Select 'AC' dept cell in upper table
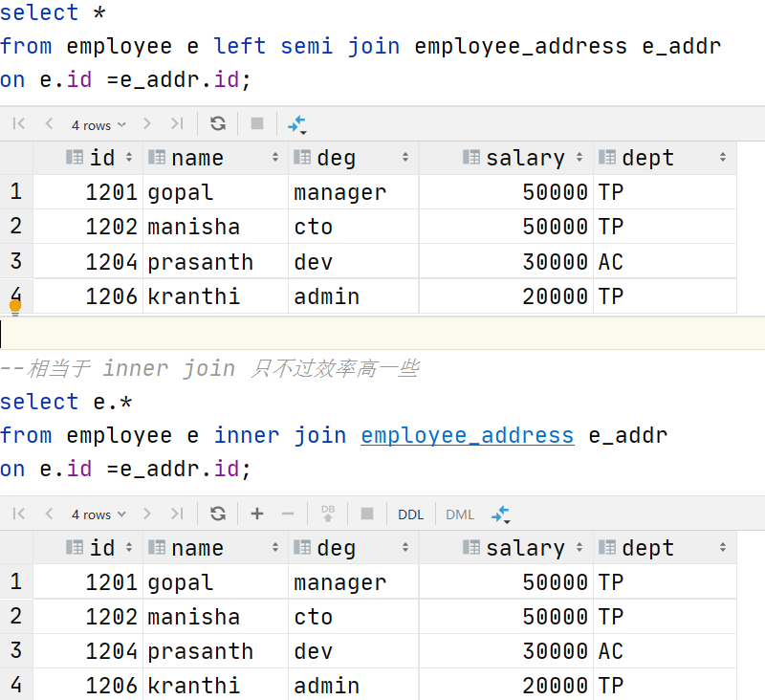Viewport: 765px width, 700px height. coord(665,262)
